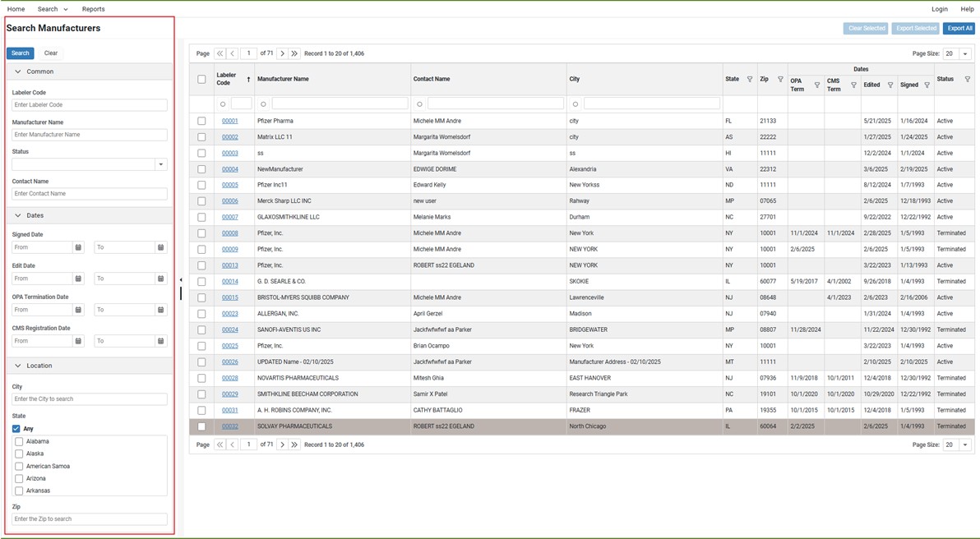Collapse the search panel with splitter arrow
This screenshot has width=980, height=539.
click(x=181, y=280)
